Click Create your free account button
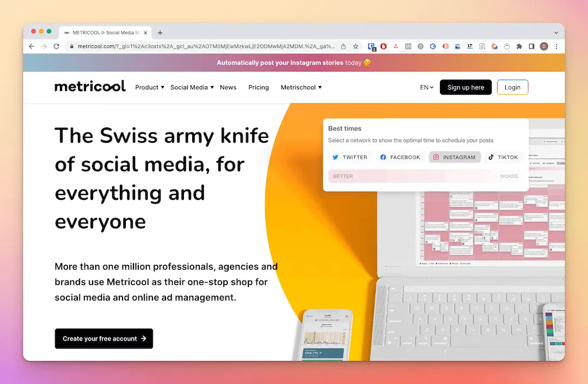 coord(104,339)
